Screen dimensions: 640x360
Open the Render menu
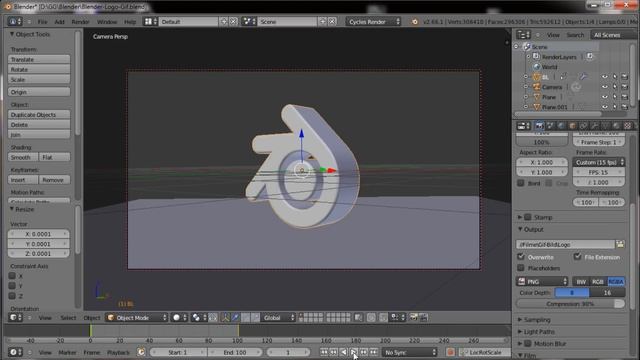point(80,22)
